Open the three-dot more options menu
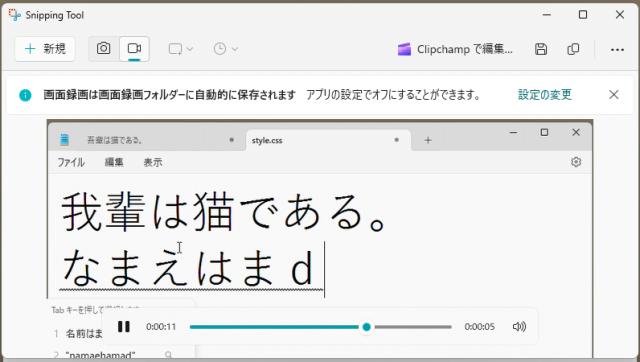 pos(617,50)
